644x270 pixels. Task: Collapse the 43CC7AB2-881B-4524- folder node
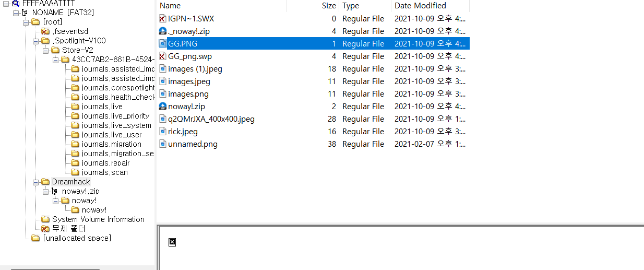(55, 60)
